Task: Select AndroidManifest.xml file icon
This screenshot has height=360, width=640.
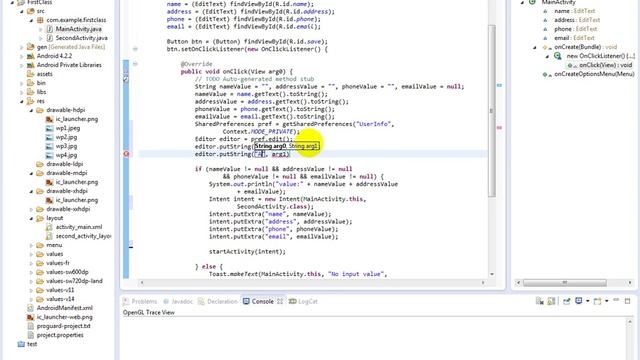Action: point(30,308)
